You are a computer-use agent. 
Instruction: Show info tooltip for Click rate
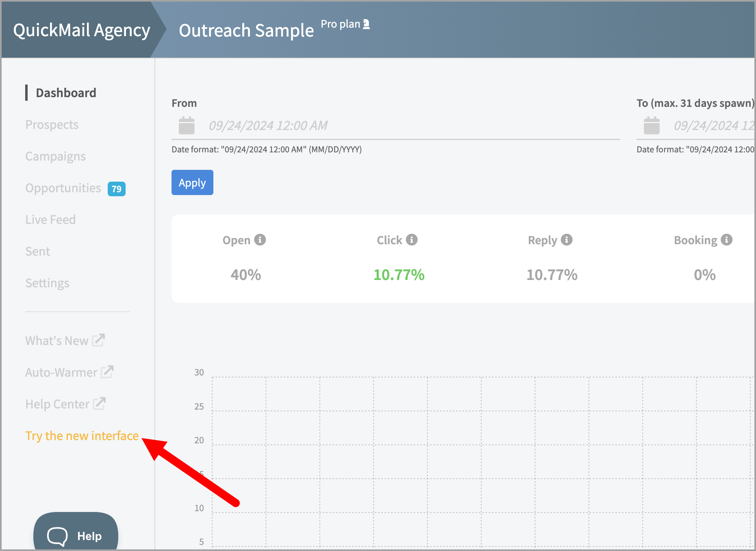click(x=412, y=240)
